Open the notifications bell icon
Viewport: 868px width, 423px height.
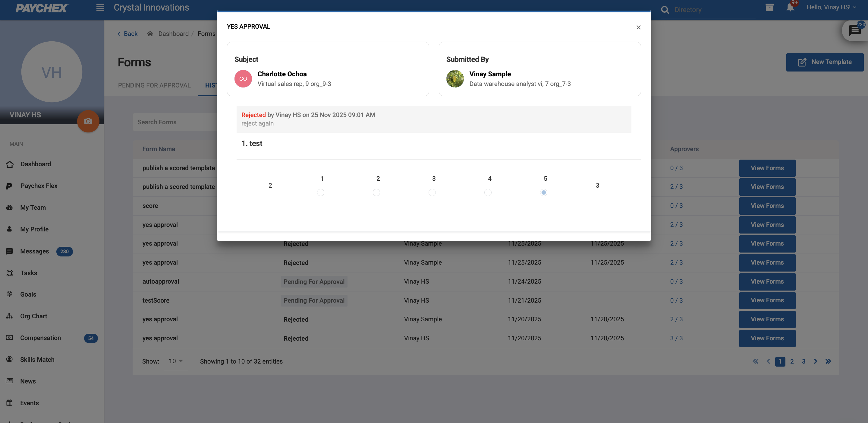[790, 8]
